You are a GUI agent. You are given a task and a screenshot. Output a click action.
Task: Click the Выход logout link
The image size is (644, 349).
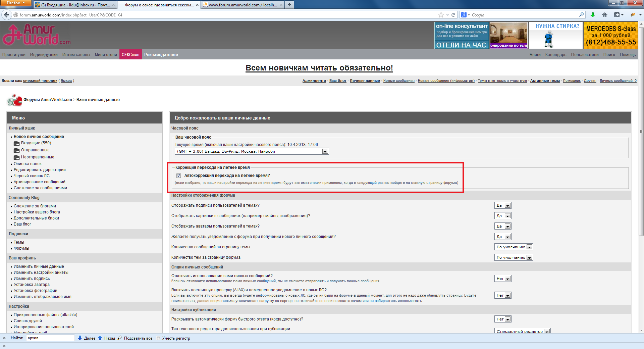pyautogui.click(x=66, y=81)
